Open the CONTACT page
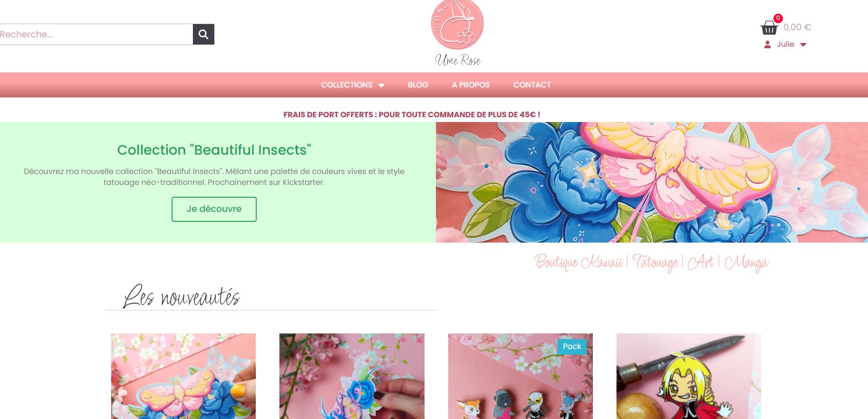Image resolution: width=868 pixels, height=419 pixels. pos(532,85)
